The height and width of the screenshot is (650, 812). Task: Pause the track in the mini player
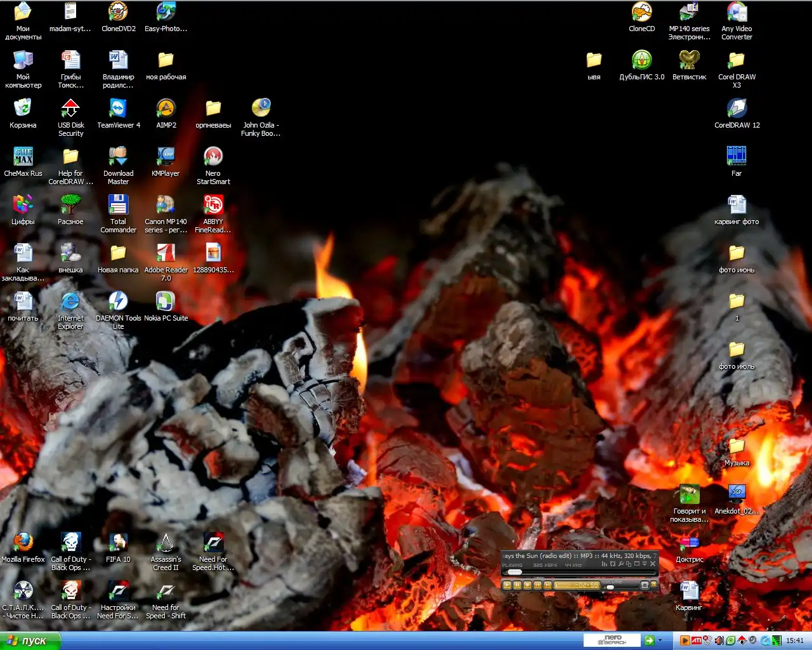coord(517,585)
